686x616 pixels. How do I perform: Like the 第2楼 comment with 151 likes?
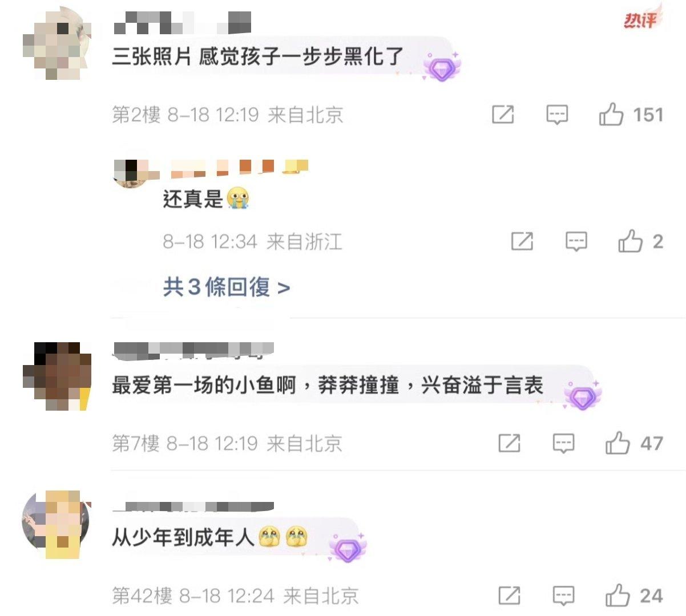click(611, 115)
